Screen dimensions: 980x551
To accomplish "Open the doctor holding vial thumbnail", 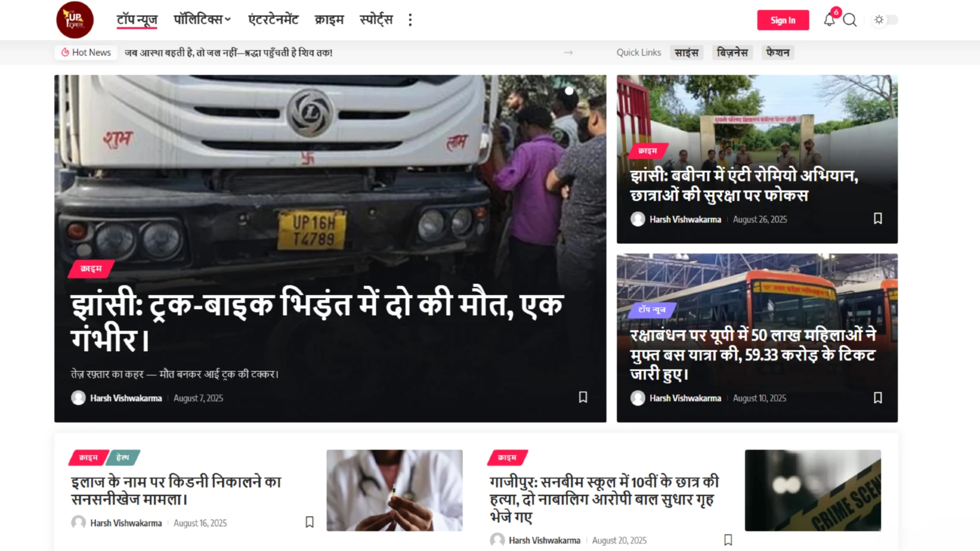I will click(x=394, y=490).
